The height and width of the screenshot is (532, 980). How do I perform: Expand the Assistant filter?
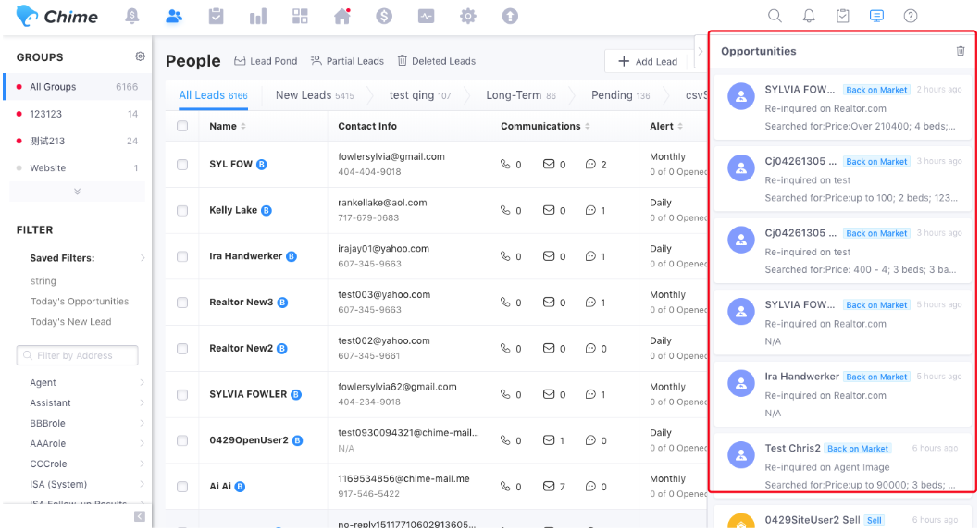point(143,402)
